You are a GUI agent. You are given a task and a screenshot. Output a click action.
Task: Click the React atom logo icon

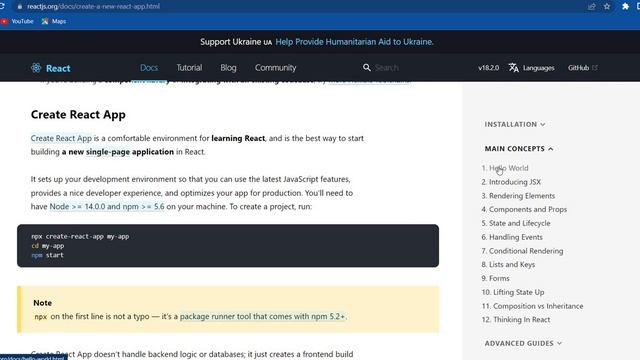36,68
